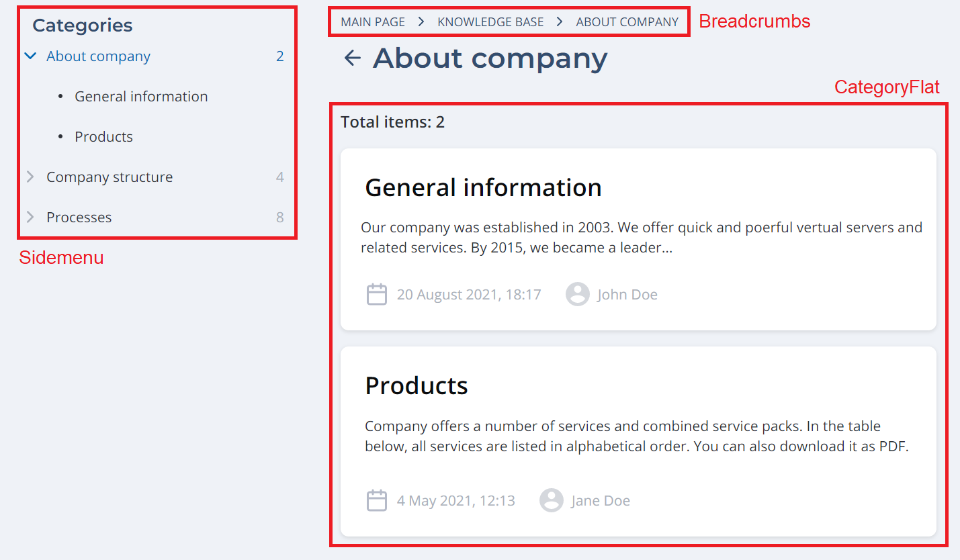
Task: Open the Products article title
Action: coord(416,385)
